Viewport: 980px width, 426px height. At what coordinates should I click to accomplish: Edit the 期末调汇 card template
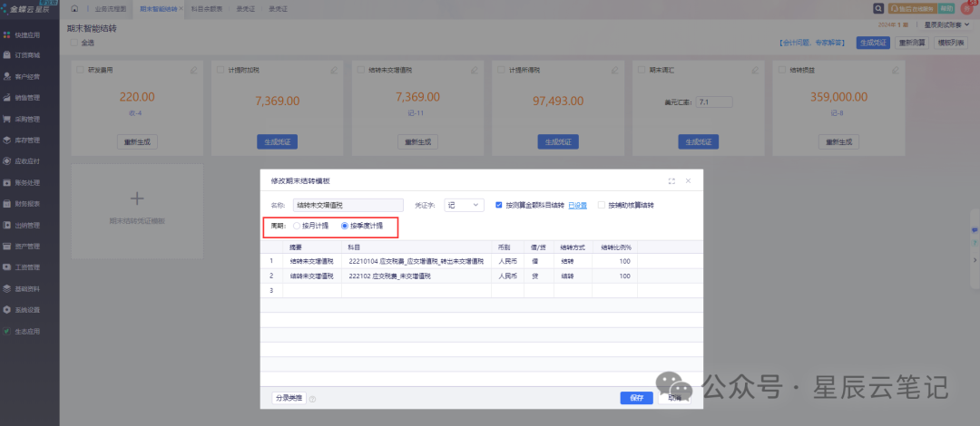tap(754, 70)
